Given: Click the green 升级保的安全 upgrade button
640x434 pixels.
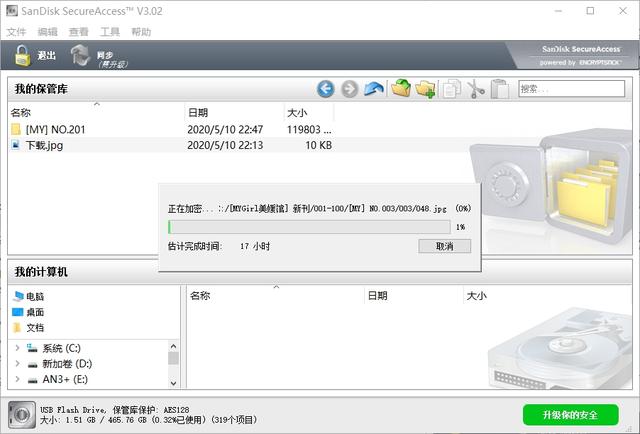Looking at the screenshot, I should click(570, 415).
